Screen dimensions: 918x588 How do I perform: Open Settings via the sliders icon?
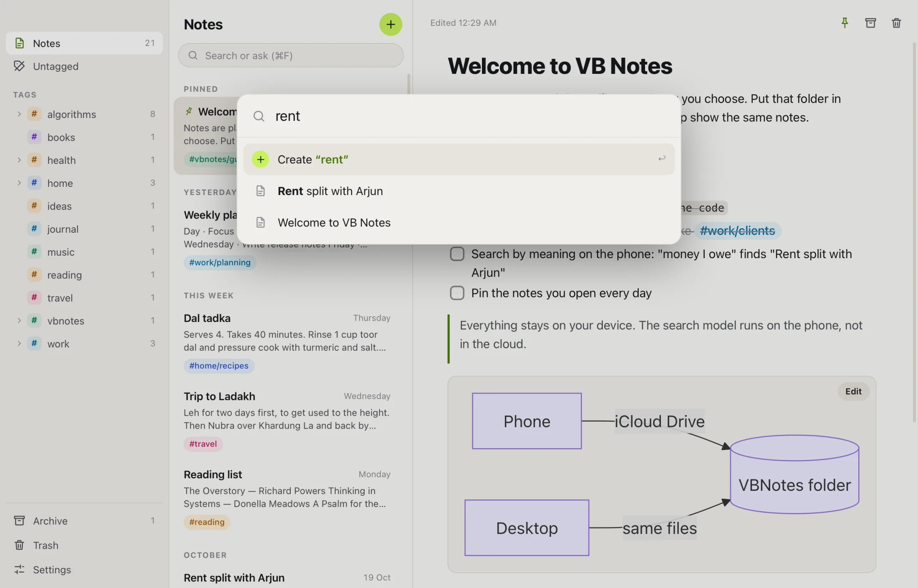tap(19, 569)
